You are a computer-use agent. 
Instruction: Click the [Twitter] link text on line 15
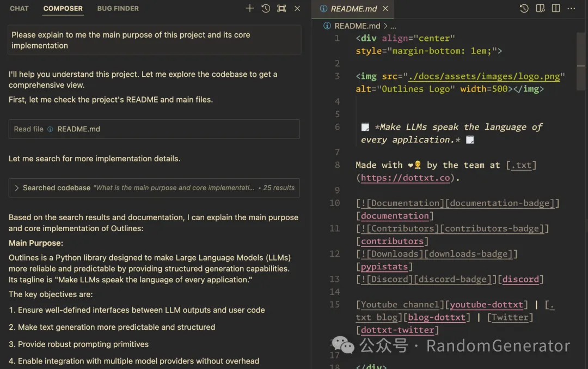[x=510, y=317]
